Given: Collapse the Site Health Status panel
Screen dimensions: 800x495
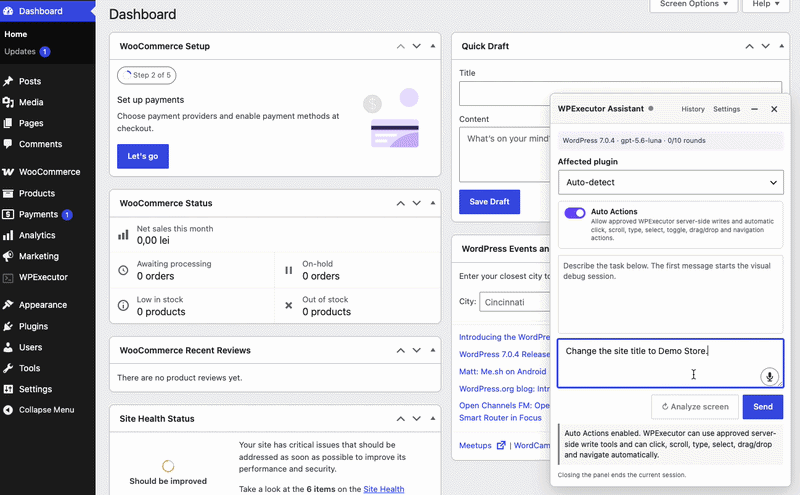Looking at the screenshot, I should (433, 418).
